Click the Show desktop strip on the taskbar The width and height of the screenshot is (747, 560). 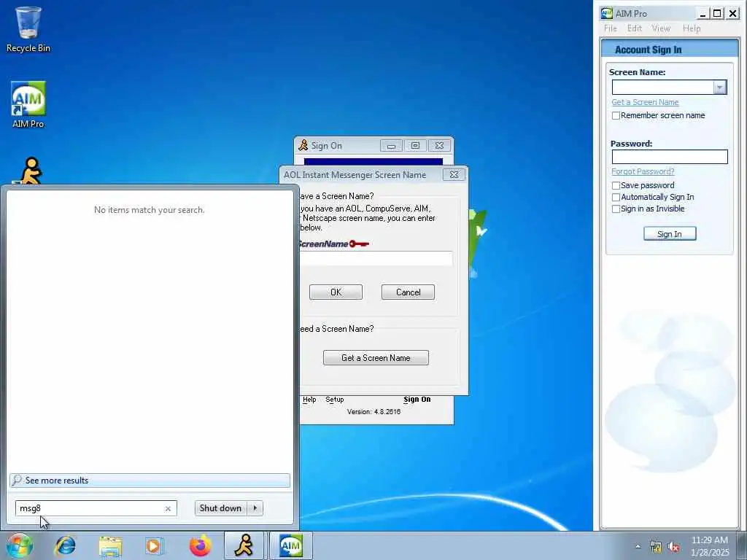[x=742, y=545]
